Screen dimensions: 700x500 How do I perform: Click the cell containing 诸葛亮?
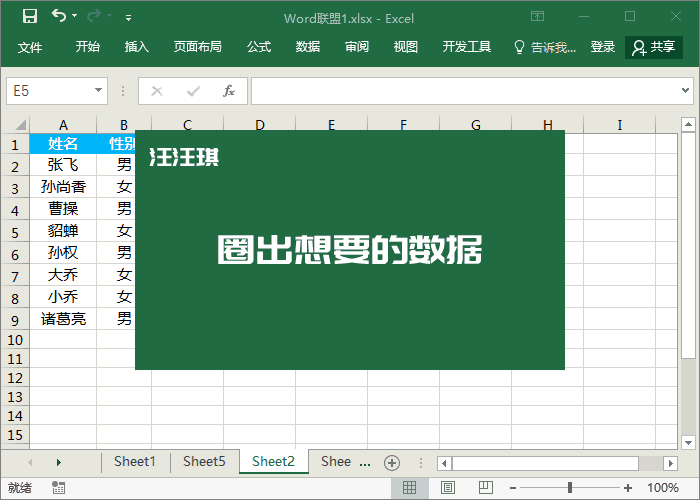coord(63,319)
